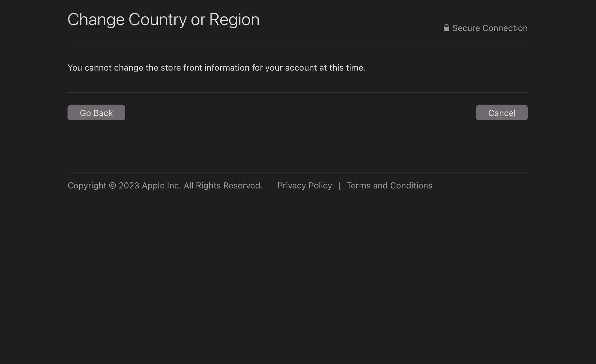Viewport: 596px width, 364px height.
Task: Click the word Region in the title
Action: click(x=234, y=20)
